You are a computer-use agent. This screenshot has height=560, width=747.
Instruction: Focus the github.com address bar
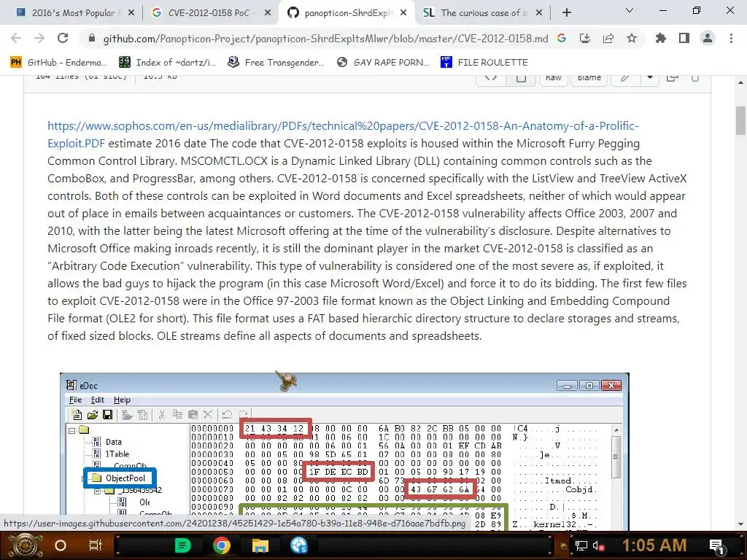coord(325,39)
